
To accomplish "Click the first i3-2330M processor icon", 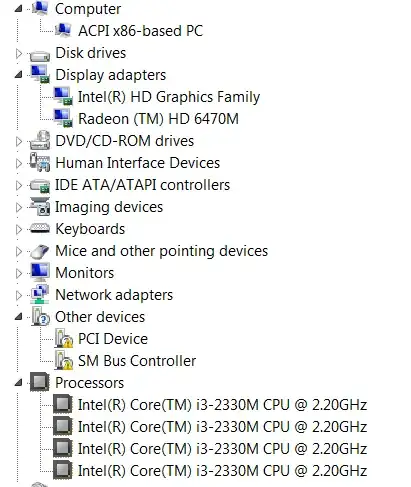I will [x=63, y=404].
